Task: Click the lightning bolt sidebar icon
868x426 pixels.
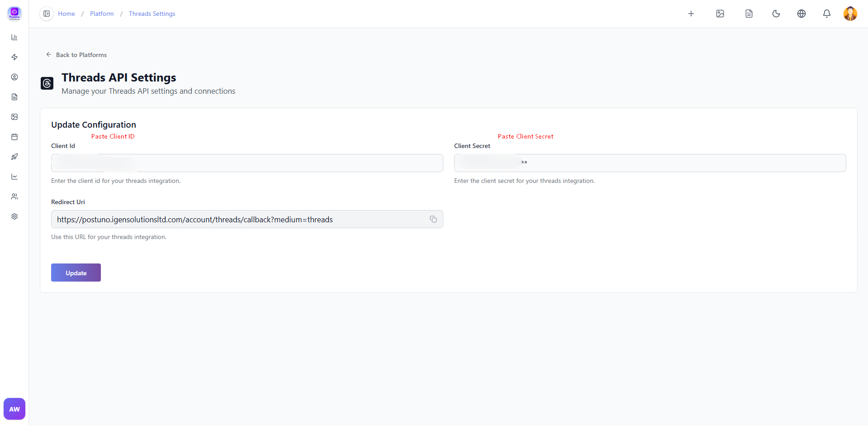Action: pyautogui.click(x=14, y=57)
